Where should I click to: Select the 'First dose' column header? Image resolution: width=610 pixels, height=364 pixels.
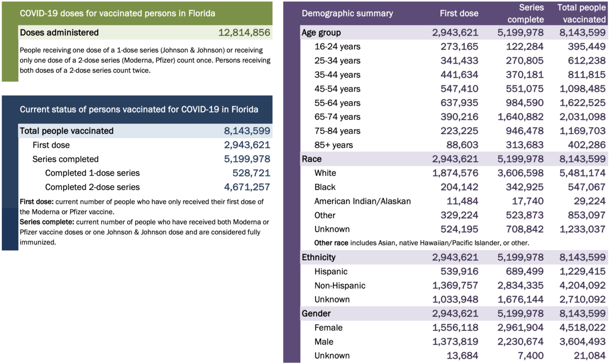(459, 14)
